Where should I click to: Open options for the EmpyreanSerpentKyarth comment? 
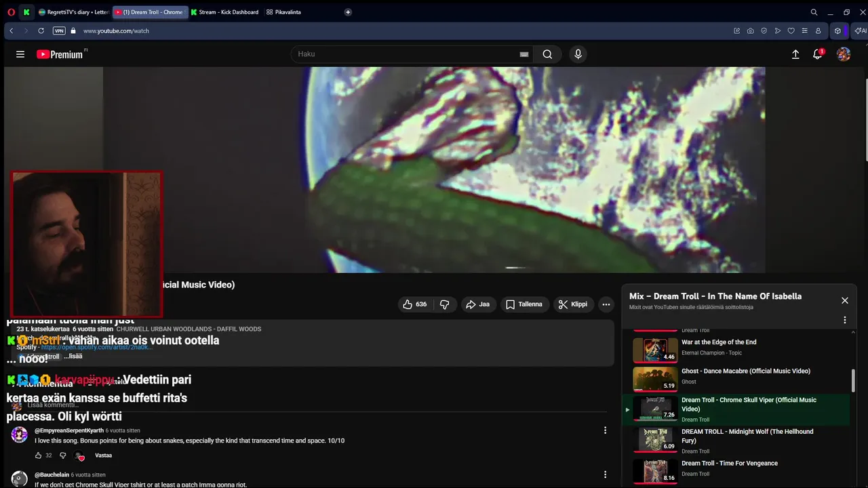[x=606, y=430]
